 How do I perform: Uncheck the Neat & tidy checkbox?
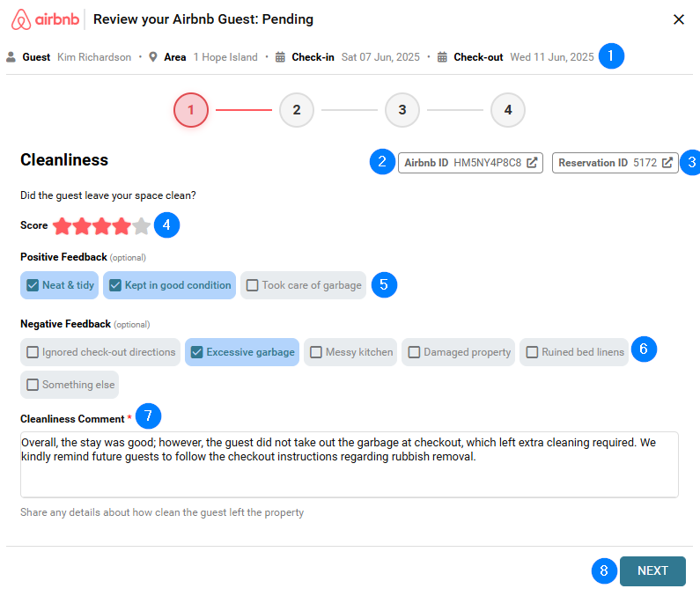33,285
